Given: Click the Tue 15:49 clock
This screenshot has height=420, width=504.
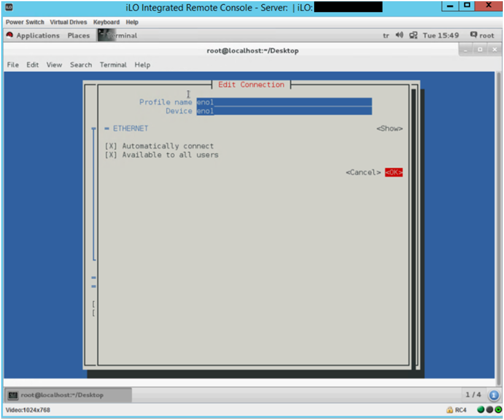Looking at the screenshot, I should tap(440, 36).
